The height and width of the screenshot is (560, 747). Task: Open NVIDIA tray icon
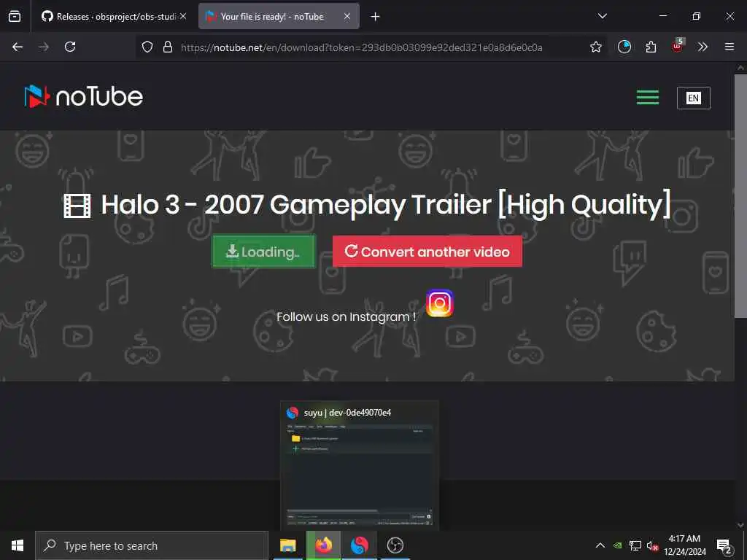coord(617,545)
